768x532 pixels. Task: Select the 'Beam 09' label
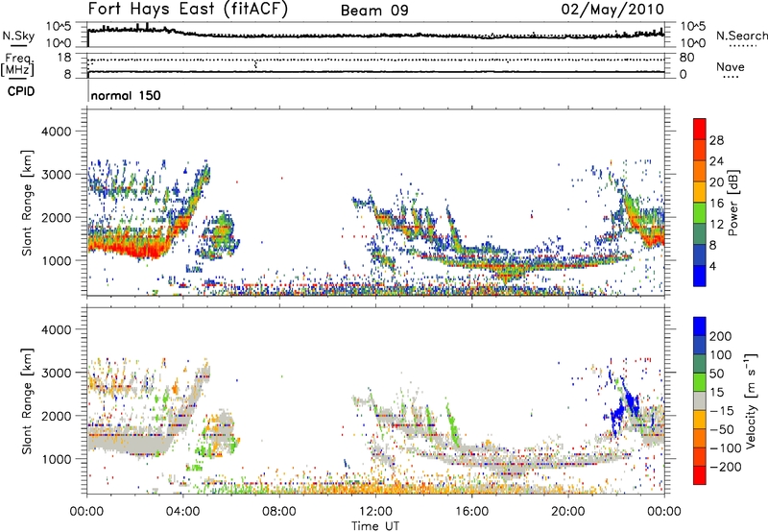point(374,11)
